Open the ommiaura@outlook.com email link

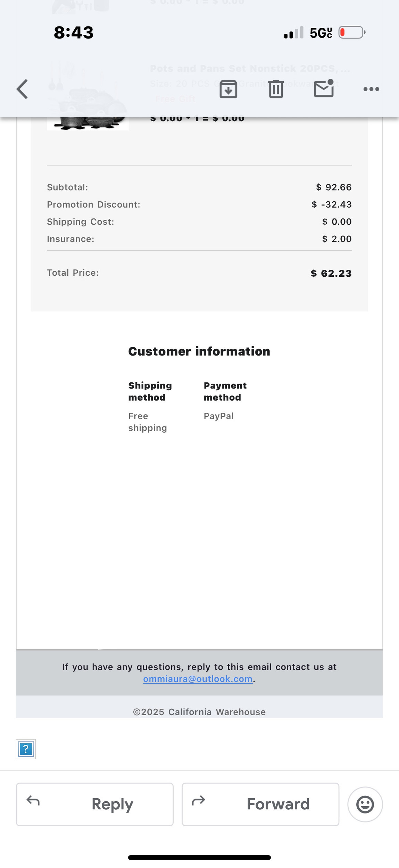198,679
